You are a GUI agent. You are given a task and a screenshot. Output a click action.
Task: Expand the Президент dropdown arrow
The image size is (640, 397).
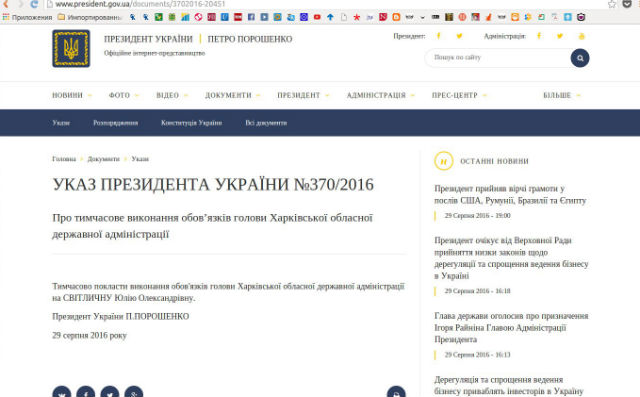pos(327,95)
